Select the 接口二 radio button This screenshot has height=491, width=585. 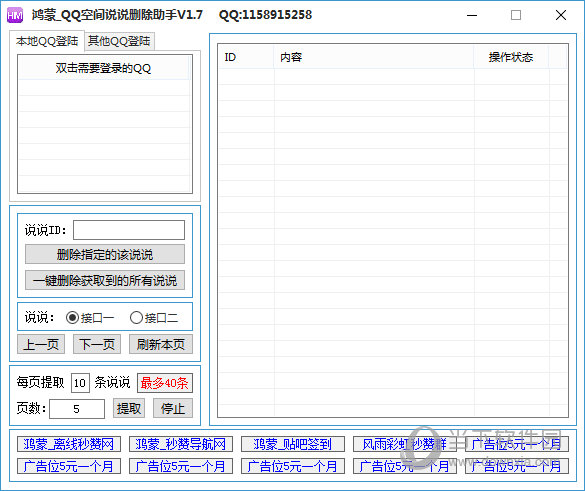154,318
